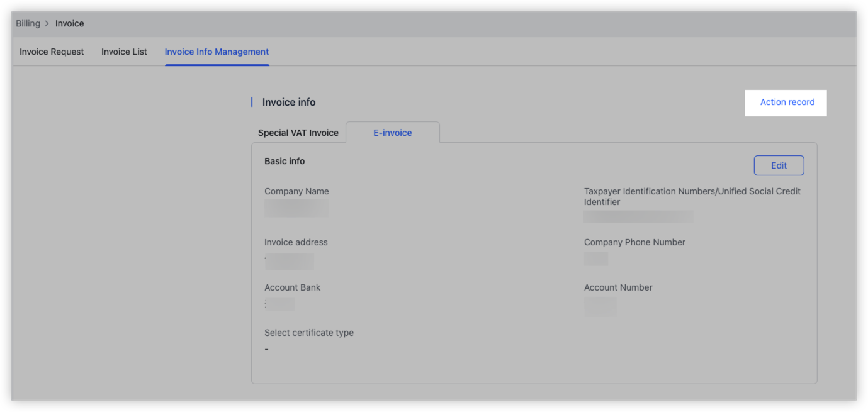Click the Account Number field value
868x412 pixels.
click(600, 306)
